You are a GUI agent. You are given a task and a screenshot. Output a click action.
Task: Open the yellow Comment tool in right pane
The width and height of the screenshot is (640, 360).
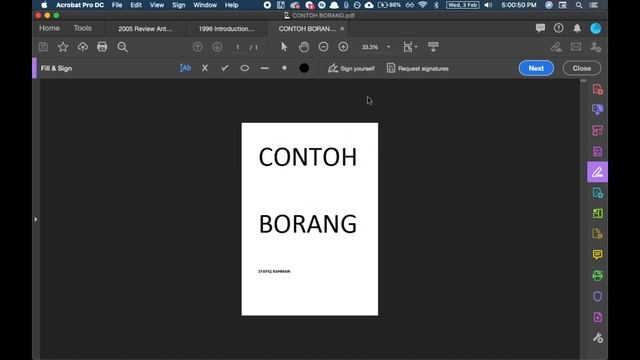(598, 255)
